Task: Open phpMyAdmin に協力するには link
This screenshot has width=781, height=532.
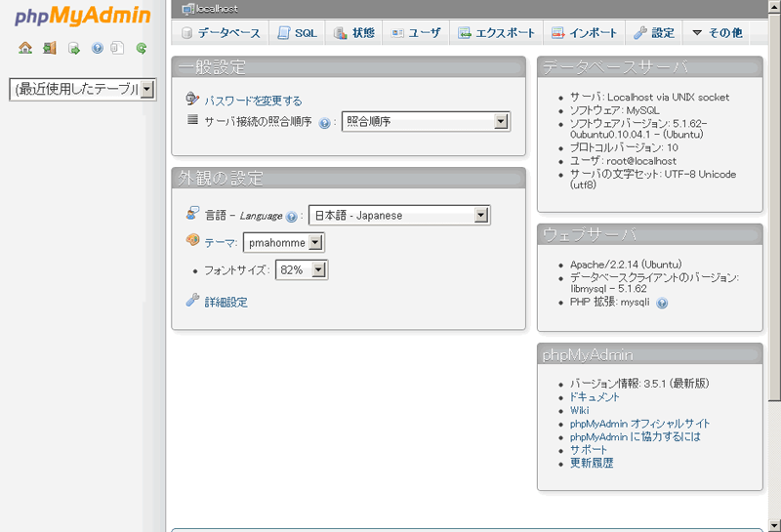Action: pos(636,437)
